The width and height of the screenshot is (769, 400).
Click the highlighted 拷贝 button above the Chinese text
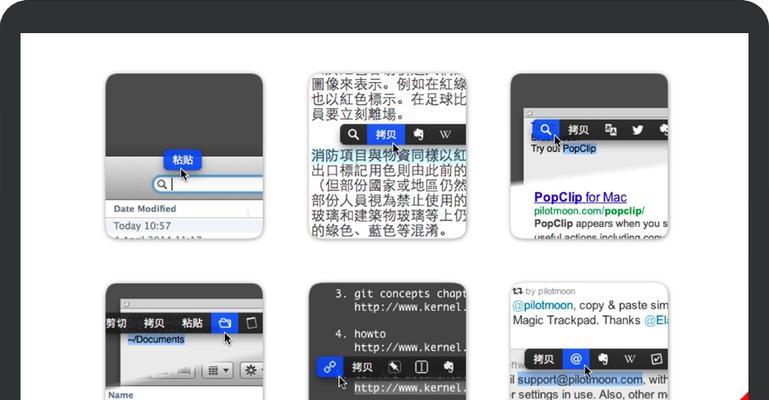click(386, 134)
